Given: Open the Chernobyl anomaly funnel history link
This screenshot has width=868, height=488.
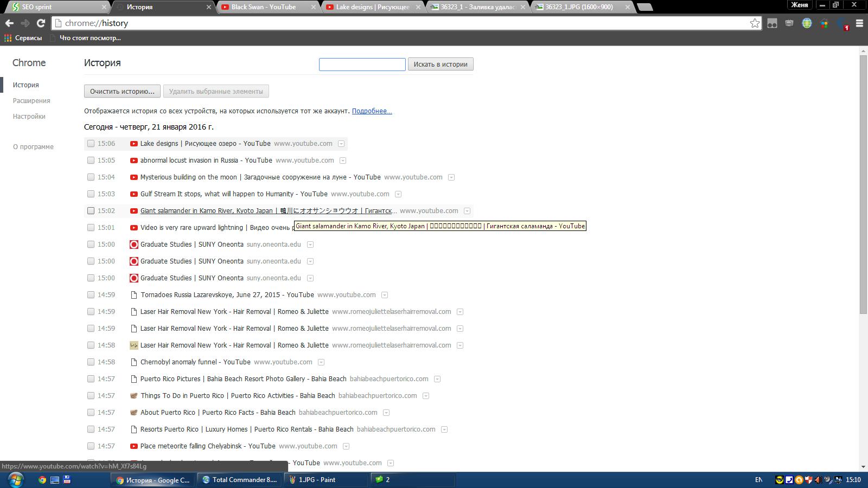Looking at the screenshot, I should tap(195, 362).
